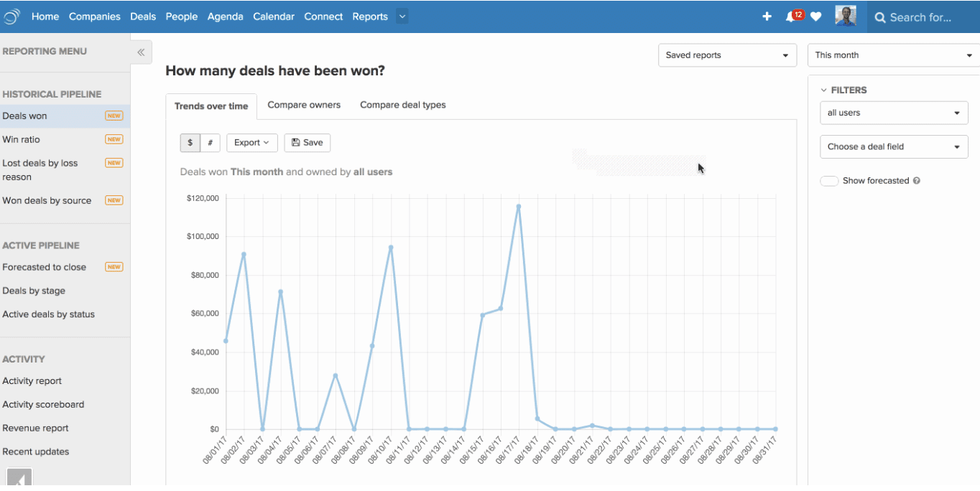Click the help icon beside Show forecasted
Image resolution: width=980 pixels, height=491 pixels.
916,181
